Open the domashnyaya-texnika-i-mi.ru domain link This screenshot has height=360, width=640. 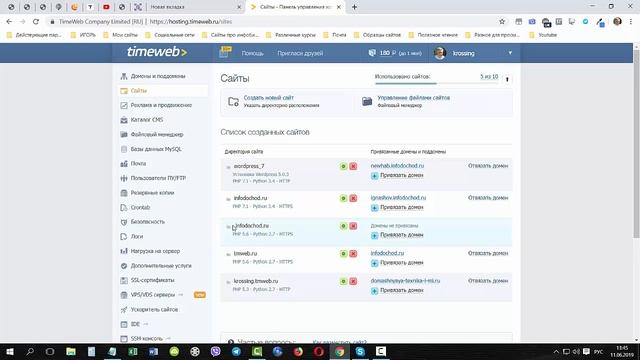pyautogui.click(x=405, y=281)
